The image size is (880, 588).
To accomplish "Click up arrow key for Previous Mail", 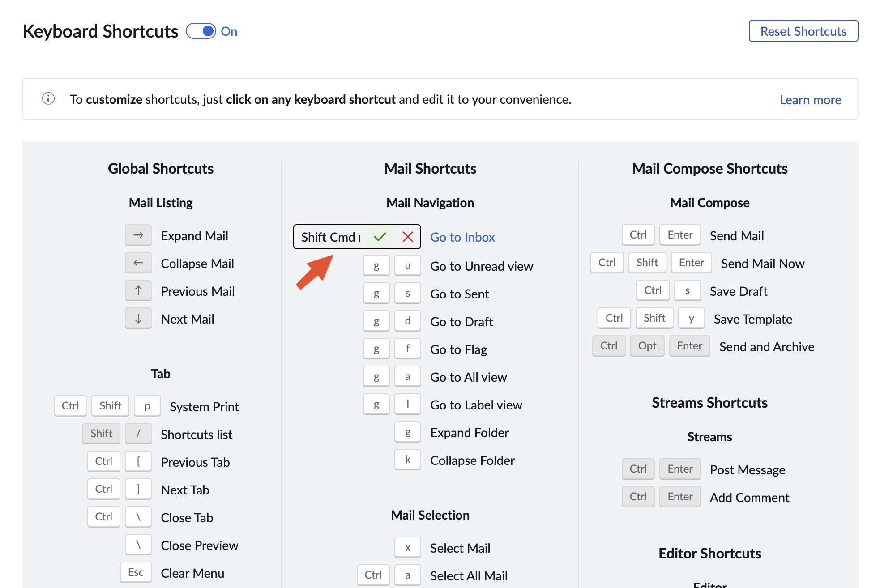I will click(x=138, y=290).
